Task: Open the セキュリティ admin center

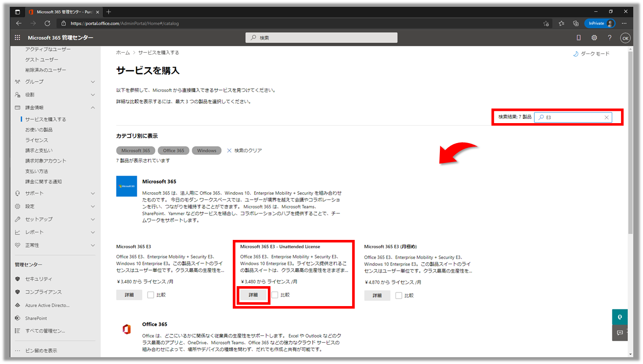Action: [x=38, y=279]
